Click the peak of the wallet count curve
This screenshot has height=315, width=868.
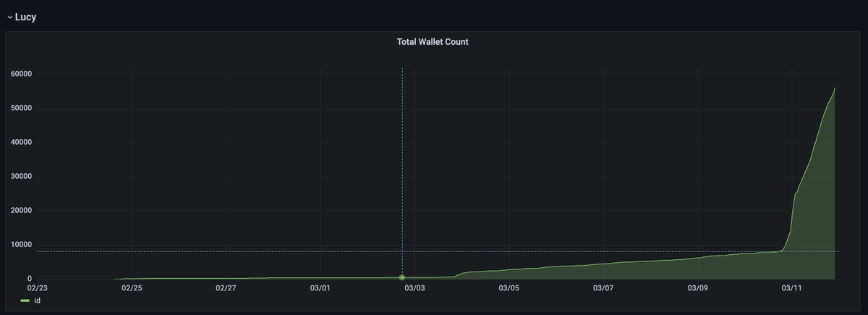pyautogui.click(x=835, y=88)
